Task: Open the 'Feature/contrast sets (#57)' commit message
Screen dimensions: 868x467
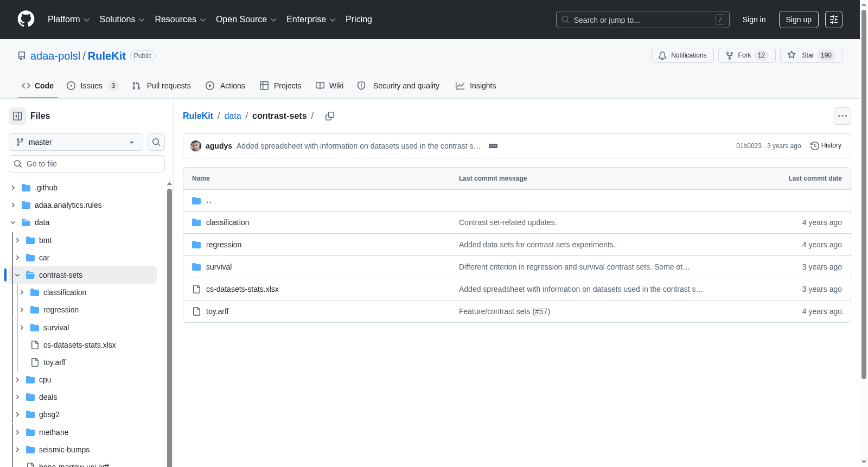Action: click(505, 311)
